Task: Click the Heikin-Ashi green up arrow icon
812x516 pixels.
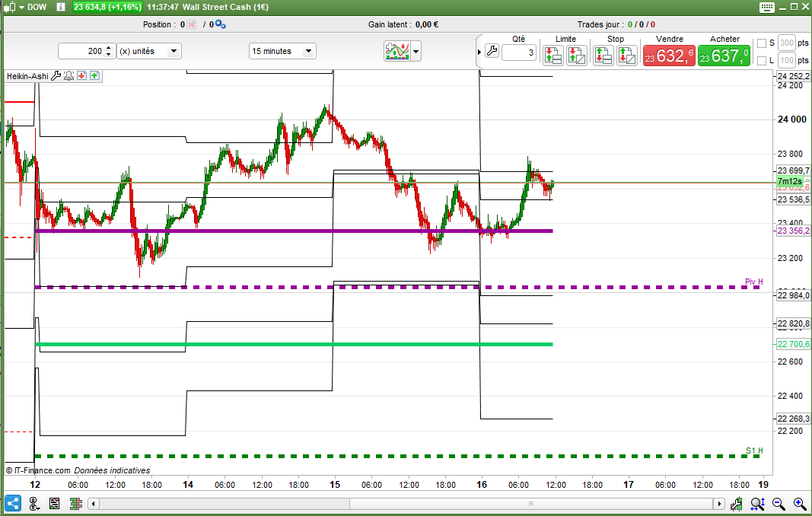Action: coord(94,75)
